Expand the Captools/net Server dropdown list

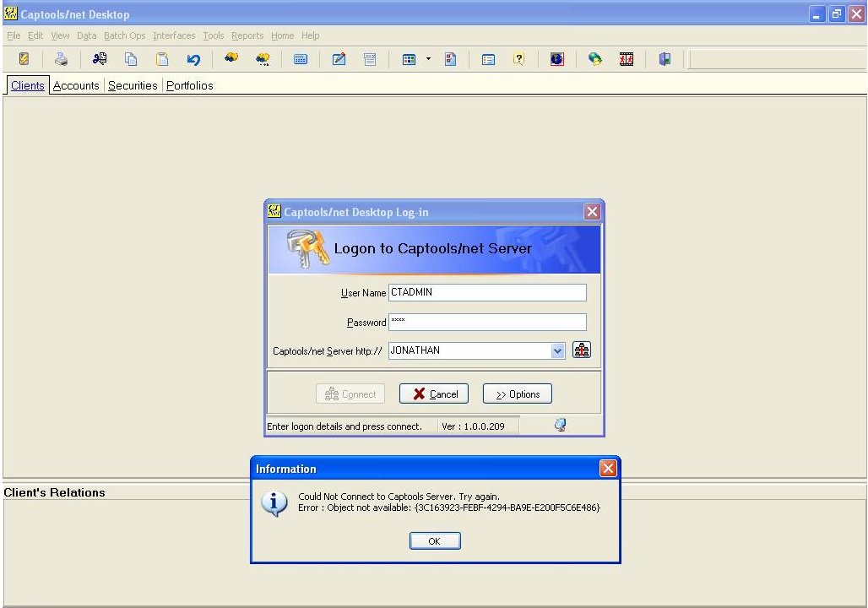point(557,350)
